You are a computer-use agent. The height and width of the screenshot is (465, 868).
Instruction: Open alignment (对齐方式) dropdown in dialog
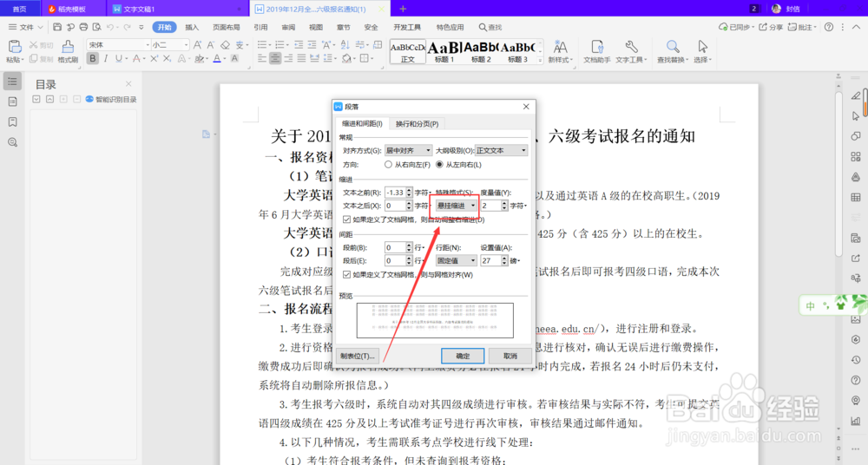click(x=409, y=151)
